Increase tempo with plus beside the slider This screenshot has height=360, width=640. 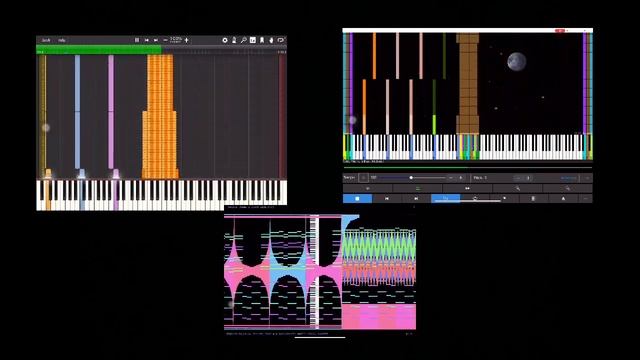pos(461,178)
